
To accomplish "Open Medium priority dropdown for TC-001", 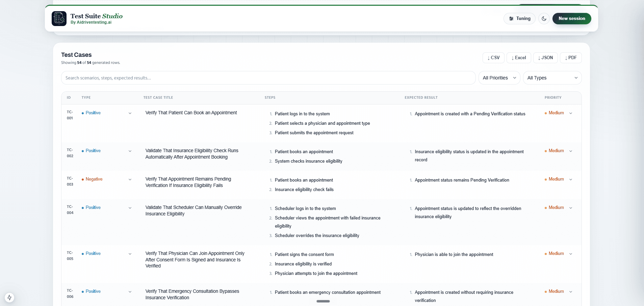I will pos(558,113).
